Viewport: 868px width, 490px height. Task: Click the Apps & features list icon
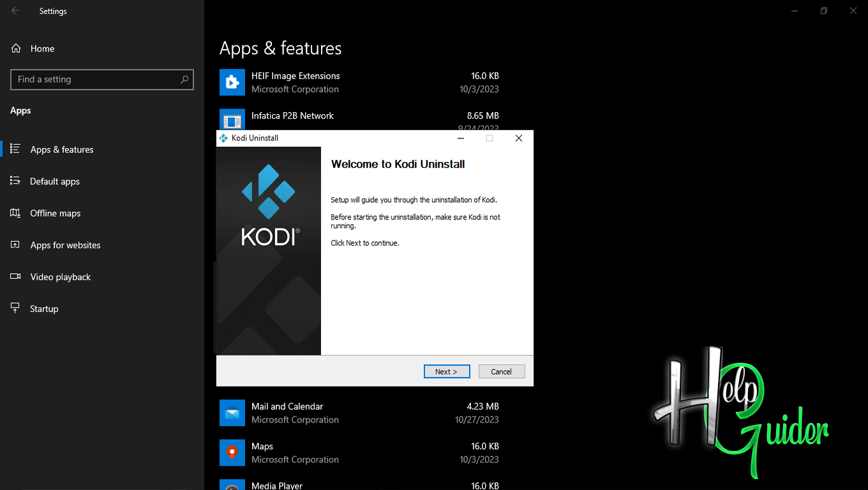15,149
